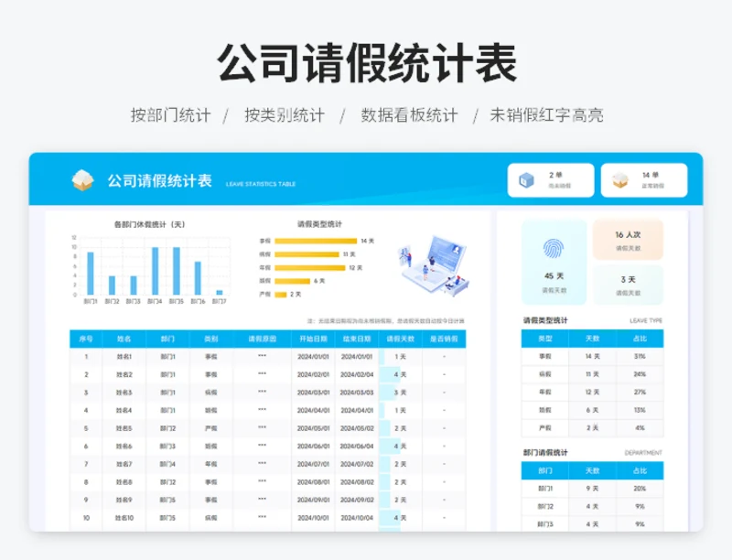Click the 请假原因 column header
Screen dimensions: 732x560
coord(263,339)
